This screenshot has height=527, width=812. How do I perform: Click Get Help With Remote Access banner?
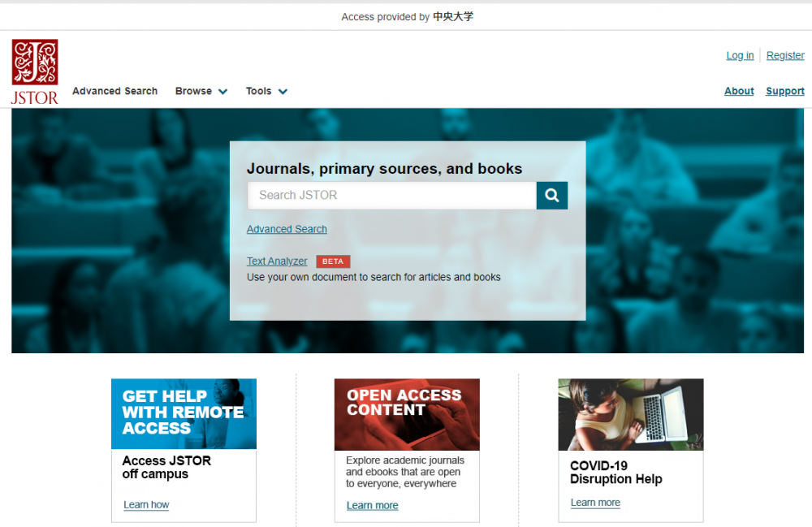coord(184,413)
